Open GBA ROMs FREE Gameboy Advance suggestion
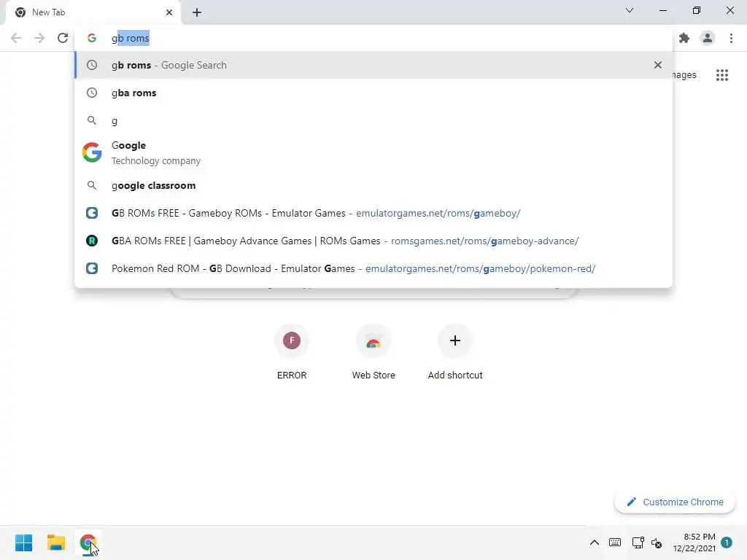747x560 pixels. [x=373, y=241]
